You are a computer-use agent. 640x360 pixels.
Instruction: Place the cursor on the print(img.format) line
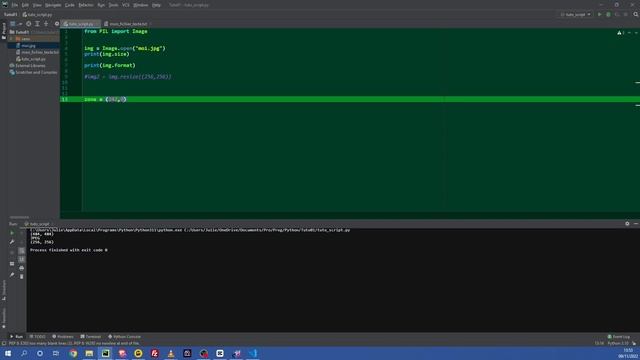click(109, 65)
